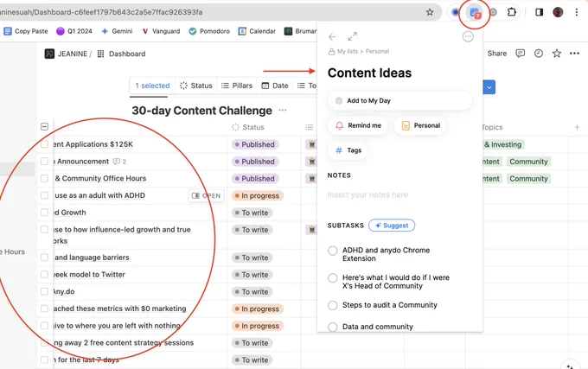Viewport: 588px width, 369px height.
Task: Open the Date property menu
Action: [x=275, y=86]
